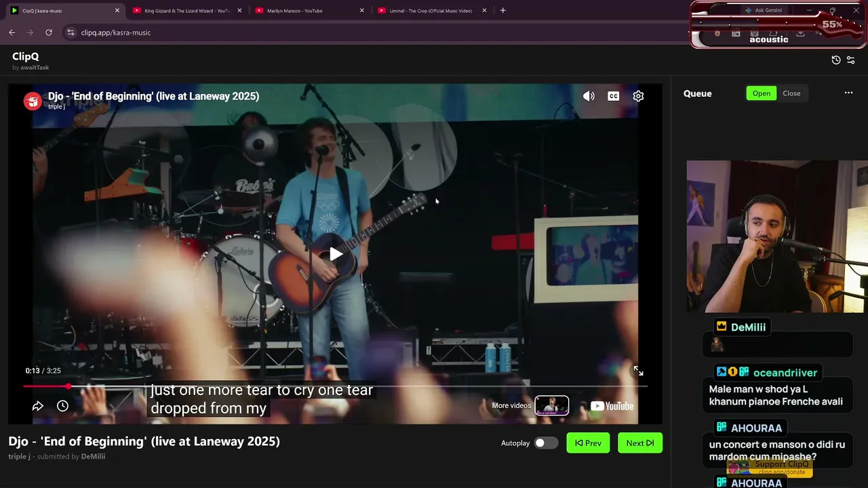Click the Watch later clock icon

(62, 406)
